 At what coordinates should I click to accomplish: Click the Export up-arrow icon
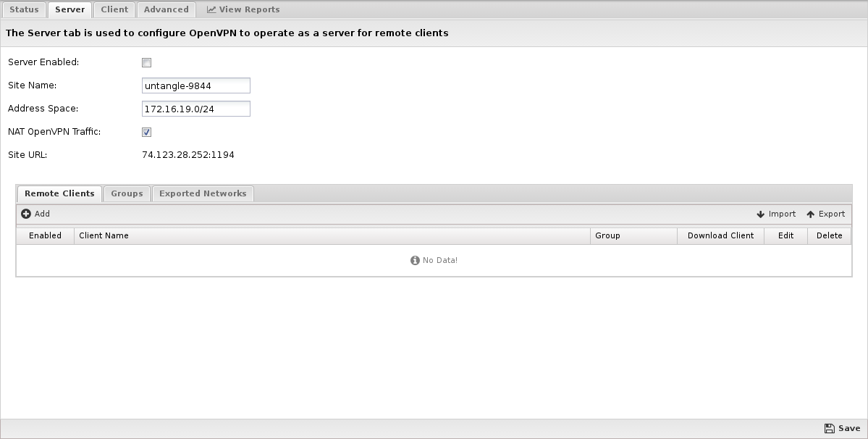click(x=810, y=214)
